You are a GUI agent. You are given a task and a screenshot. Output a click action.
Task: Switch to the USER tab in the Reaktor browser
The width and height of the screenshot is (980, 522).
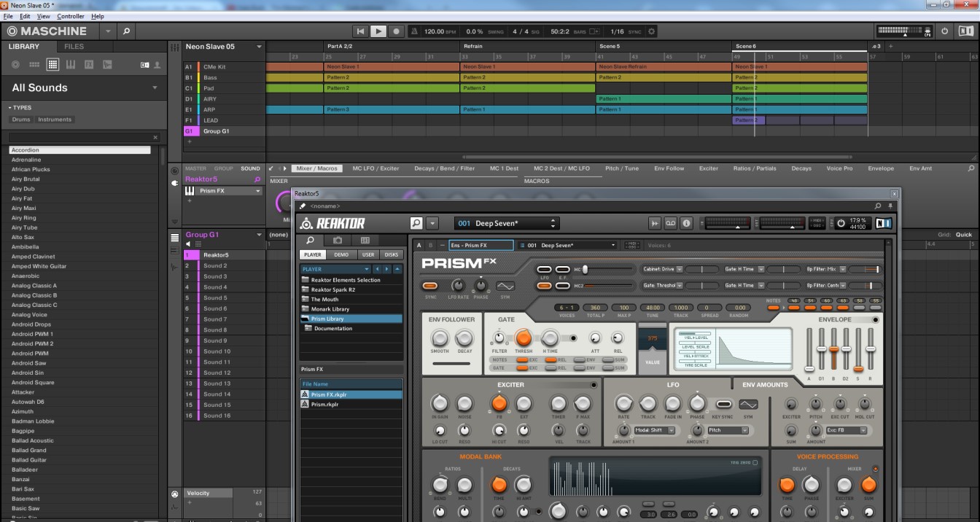(367, 254)
